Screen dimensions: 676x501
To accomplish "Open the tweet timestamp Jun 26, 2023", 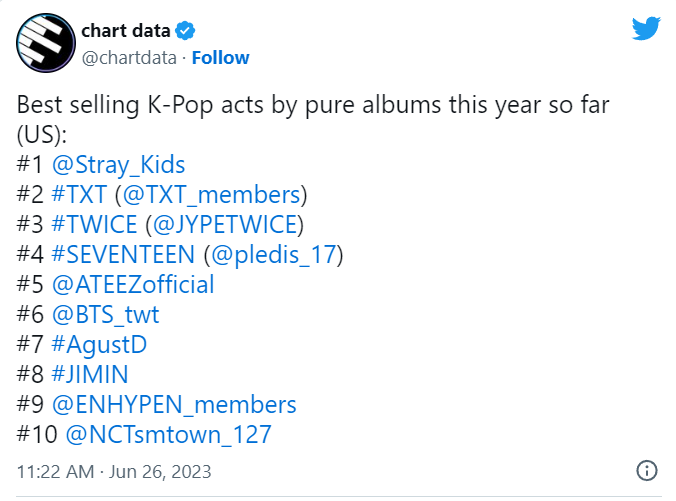I will (160, 472).
